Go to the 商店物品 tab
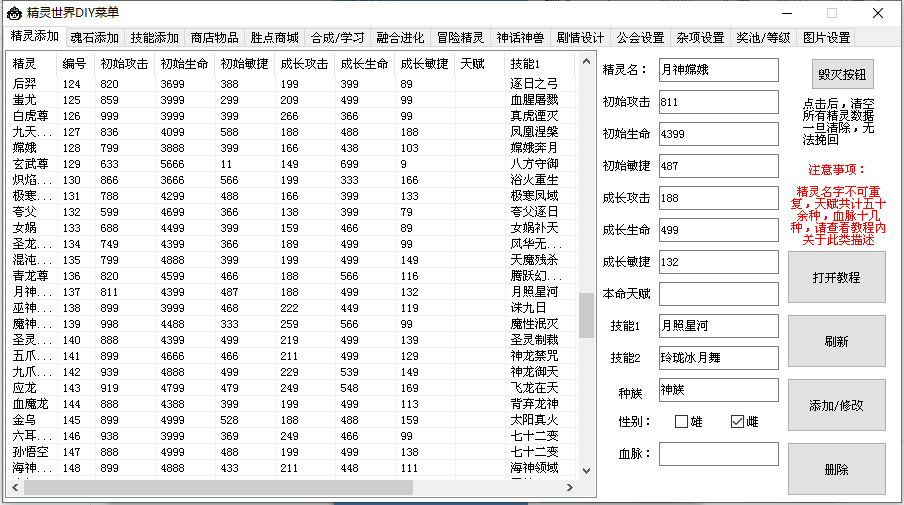904x505 pixels. click(x=214, y=38)
